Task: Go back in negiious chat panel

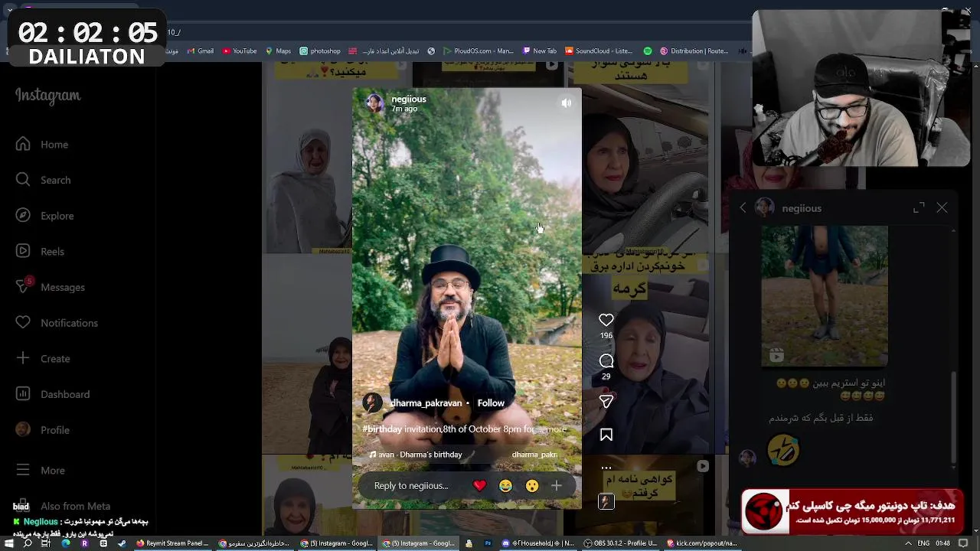Action: click(743, 208)
